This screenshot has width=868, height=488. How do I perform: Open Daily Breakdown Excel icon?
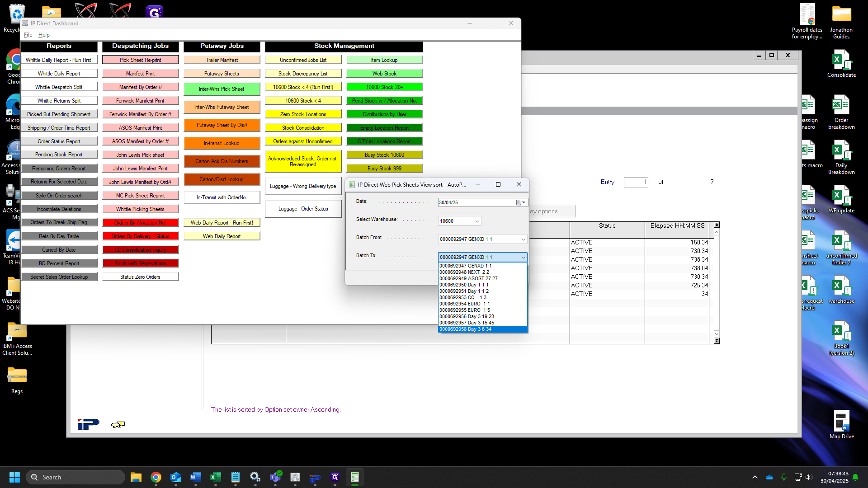pyautogui.click(x=841, y=157)
